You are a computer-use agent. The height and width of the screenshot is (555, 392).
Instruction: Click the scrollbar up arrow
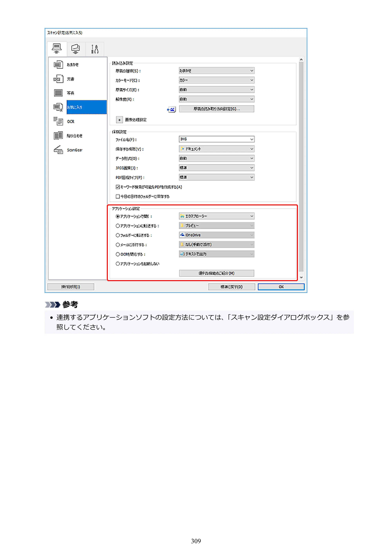[301, 59]
